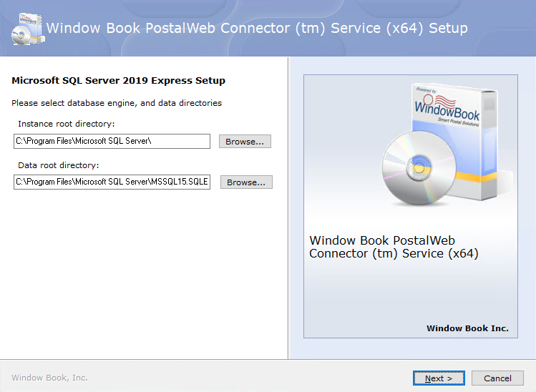Click the Instance root directory label

(67, 124)
